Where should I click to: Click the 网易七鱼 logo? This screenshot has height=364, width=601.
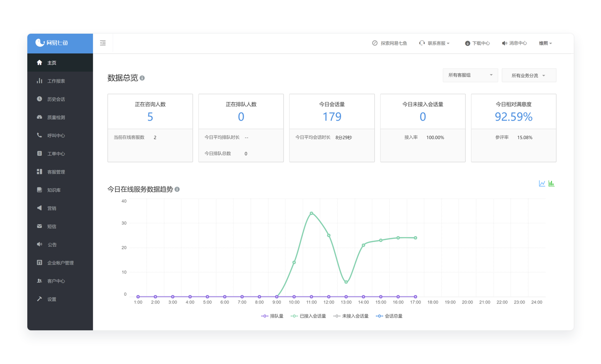[51, 43]
